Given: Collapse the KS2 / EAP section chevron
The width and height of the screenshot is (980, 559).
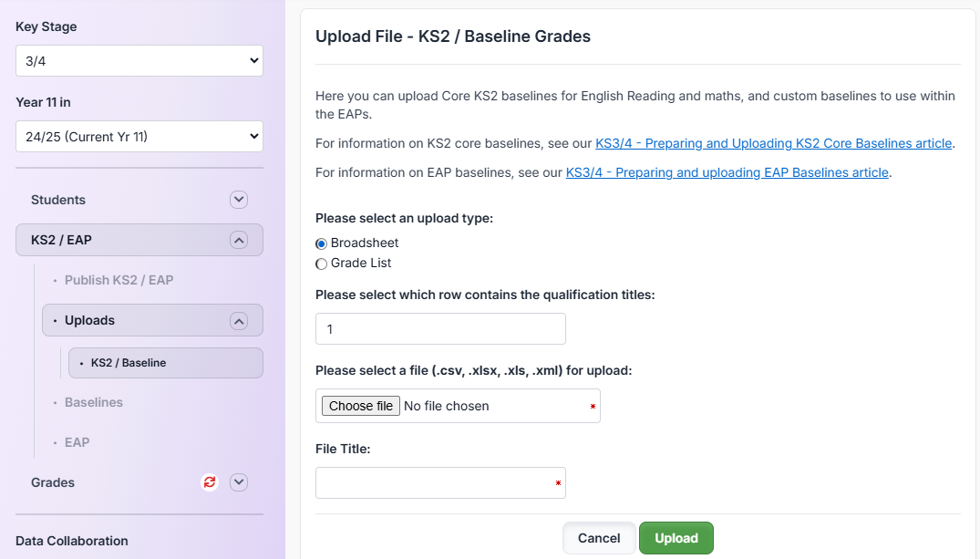Looking at the screenshot, I should pyautogui.click(x=239, y=240).
